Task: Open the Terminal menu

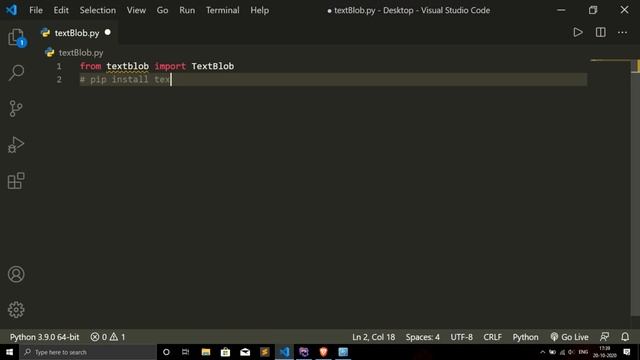Action: tap(222, 10)
